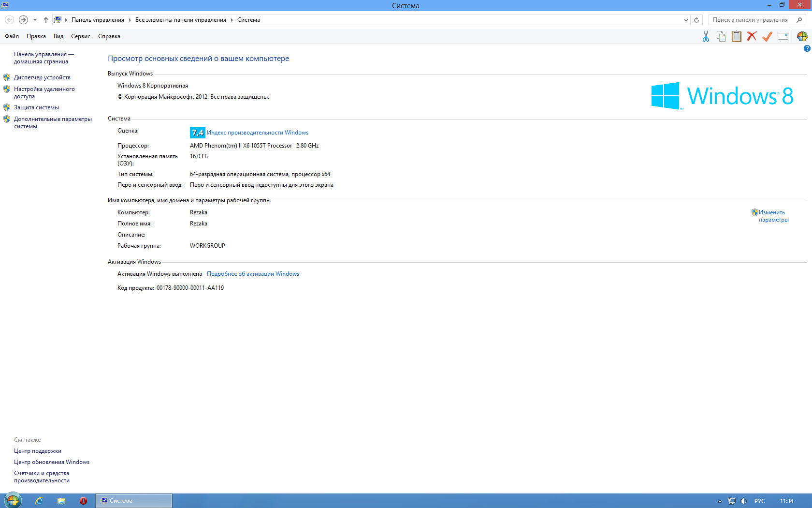This screenshot has height=508, width=812.
Task: Click the Copy icon in toolbar
Action: (721, 37)
